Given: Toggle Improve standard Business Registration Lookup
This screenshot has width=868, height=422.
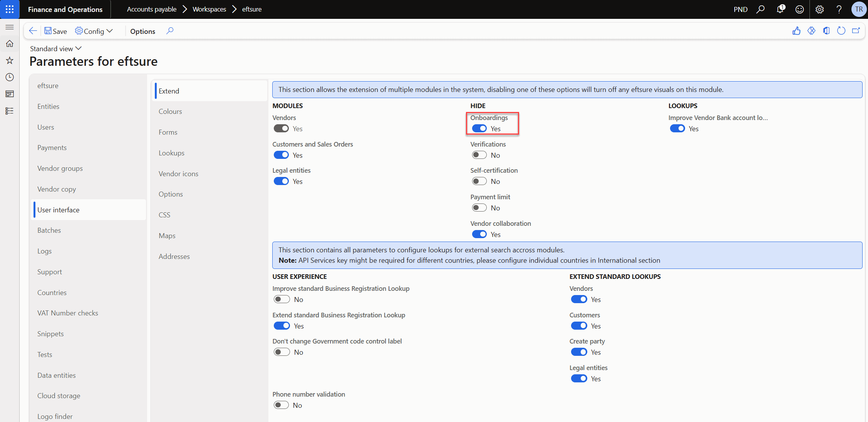Looking at the screenshot, I should [x=282, y=299].
